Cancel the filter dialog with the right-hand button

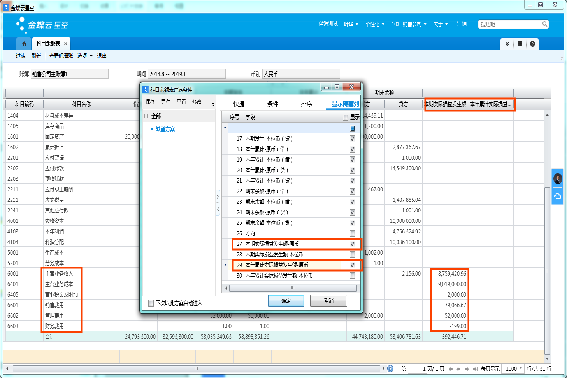328,301
